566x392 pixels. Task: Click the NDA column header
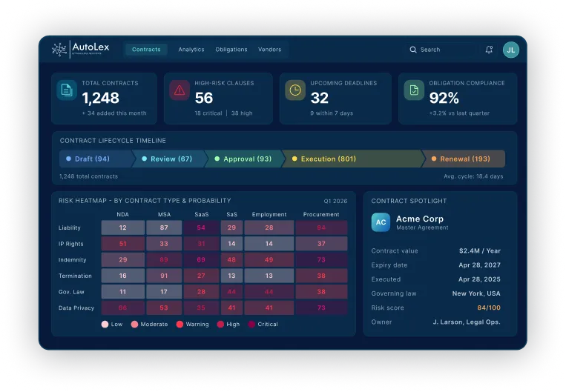(122, 215)
